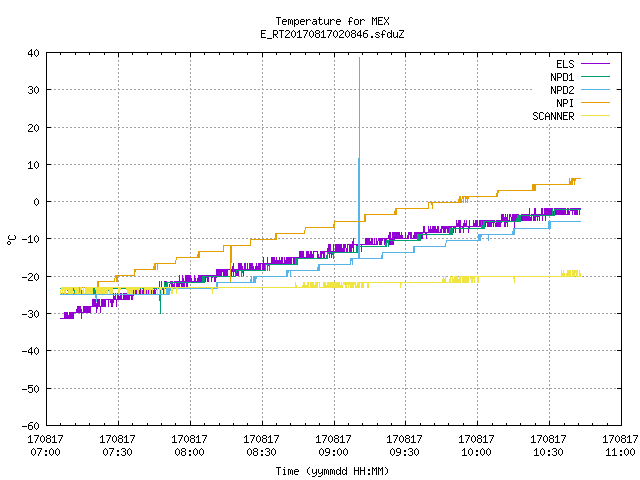Click the x-axis tick label 09:00
This screenshot has width=640, height=480.
333,452
